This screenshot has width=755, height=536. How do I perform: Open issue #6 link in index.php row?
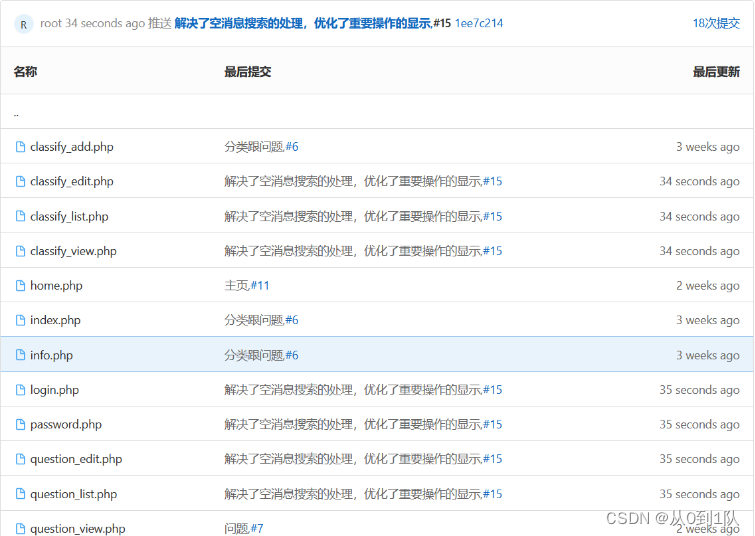(292, 320)
